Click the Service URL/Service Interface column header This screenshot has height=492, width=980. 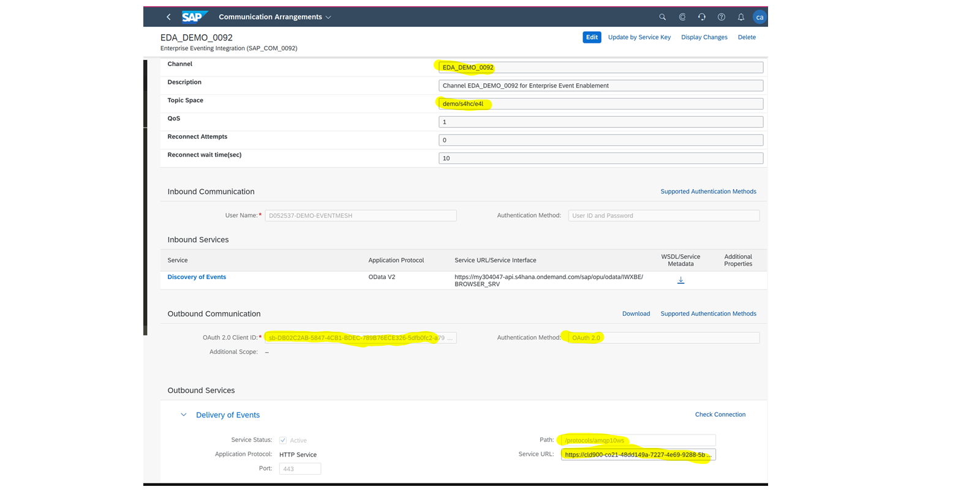496,260
